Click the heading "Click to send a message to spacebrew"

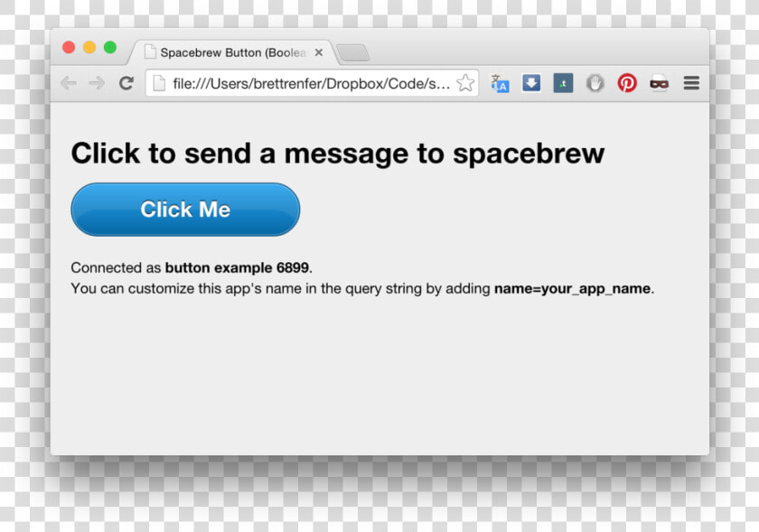coord(337,154)
